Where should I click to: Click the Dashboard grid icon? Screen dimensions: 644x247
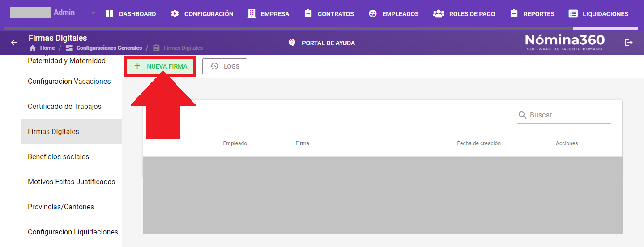110,14
